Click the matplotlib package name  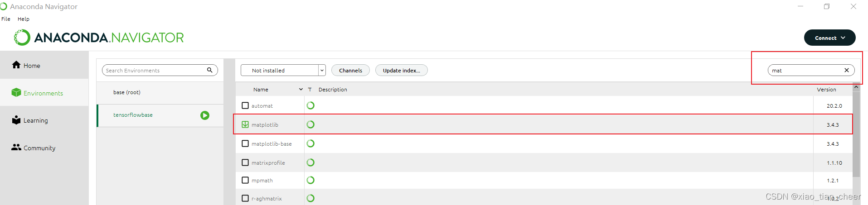coord(265,125)
